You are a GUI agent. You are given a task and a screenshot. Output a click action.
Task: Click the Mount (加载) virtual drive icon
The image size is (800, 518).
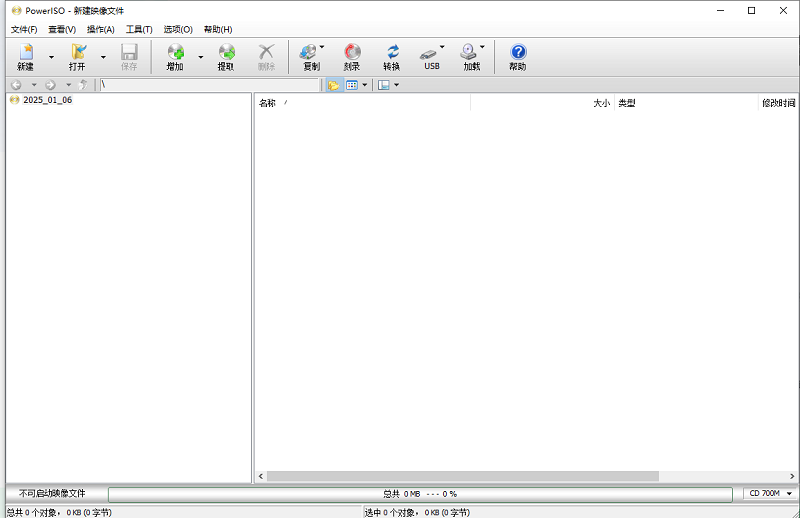point(470,57)
